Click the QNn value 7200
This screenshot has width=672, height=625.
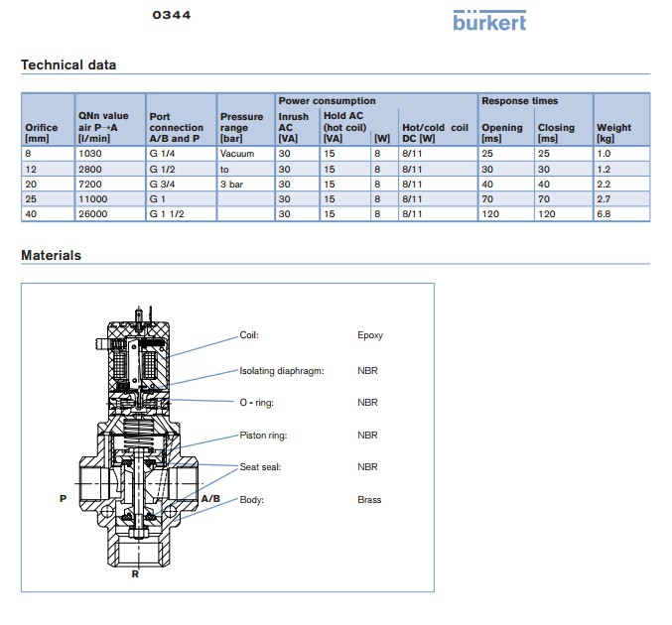[x=90, y=185]
